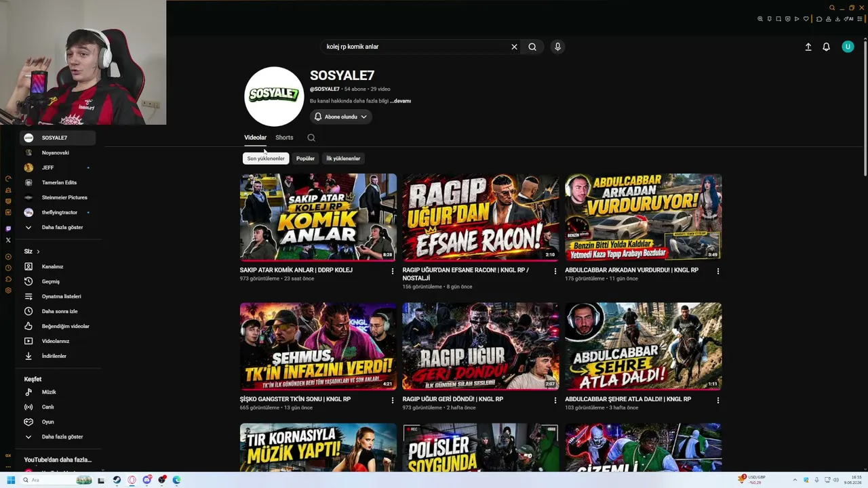Open Beğendiğim videolar list
The width and height of the screenshot is (868, 488).
pyautogui.click(x=58, y=326)
